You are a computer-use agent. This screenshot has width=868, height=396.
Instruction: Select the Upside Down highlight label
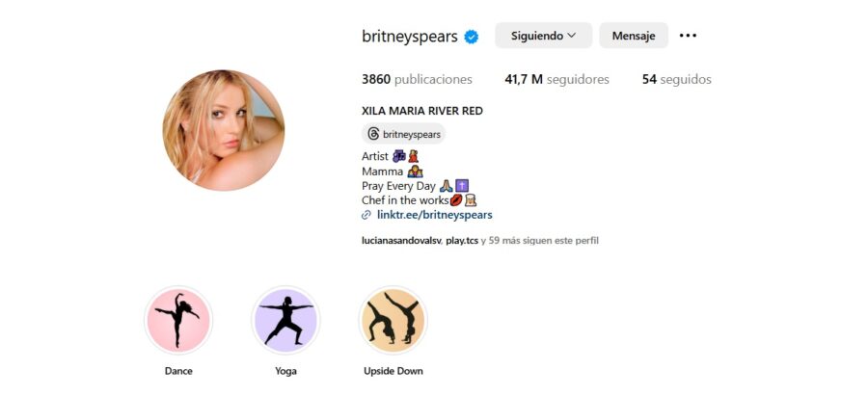click(393, 371)
